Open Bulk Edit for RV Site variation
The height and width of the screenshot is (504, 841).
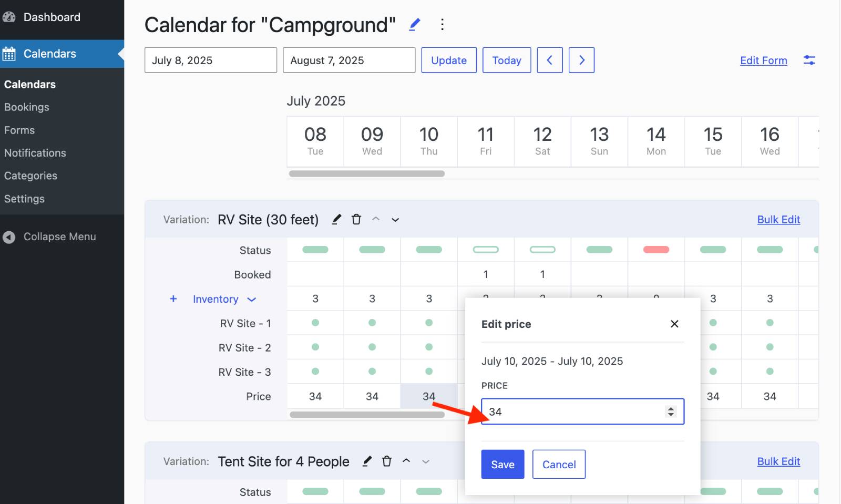(778, 220)
